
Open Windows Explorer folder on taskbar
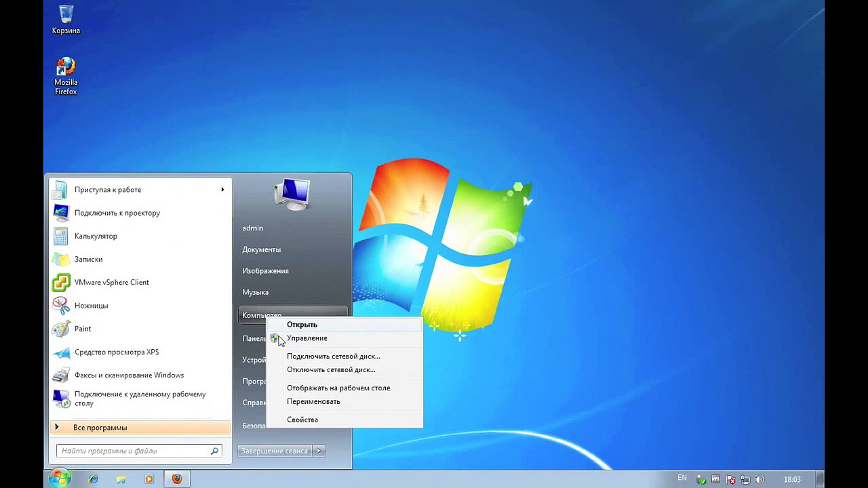coord(121,479)
